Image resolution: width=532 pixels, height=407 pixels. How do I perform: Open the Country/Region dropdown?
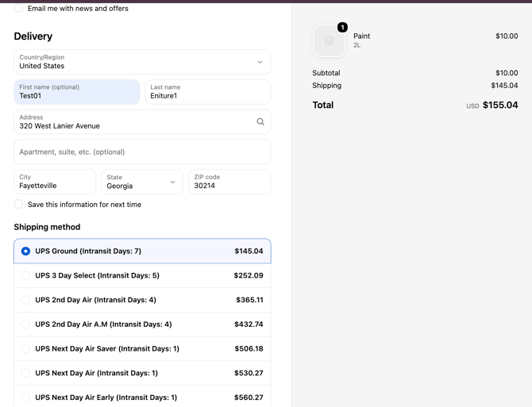tap(142, 62)
